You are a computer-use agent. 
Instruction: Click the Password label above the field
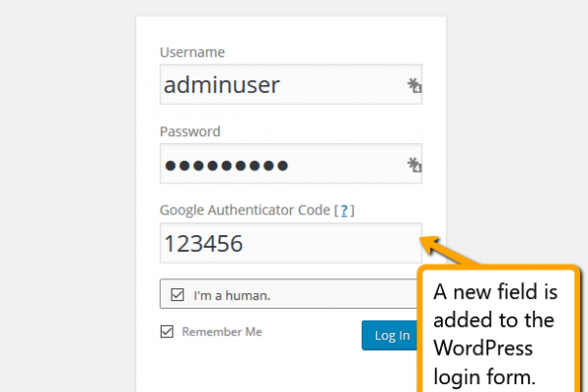190,131
